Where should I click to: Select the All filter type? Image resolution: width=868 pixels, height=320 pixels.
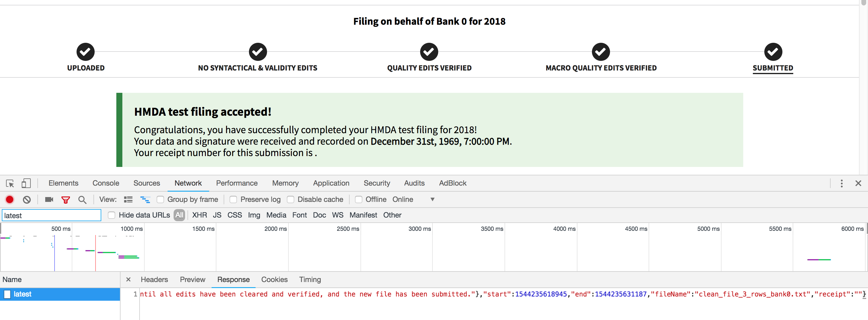click(x=179, y=215)
